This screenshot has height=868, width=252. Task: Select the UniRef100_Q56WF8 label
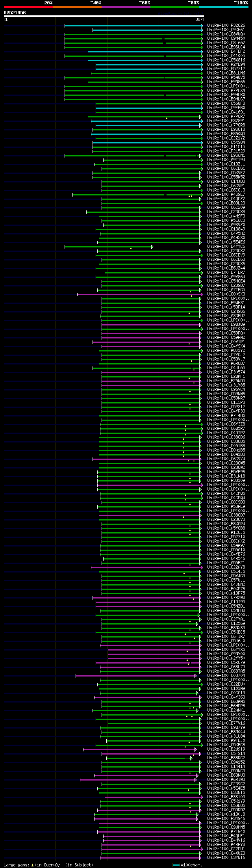pos(226,104)
